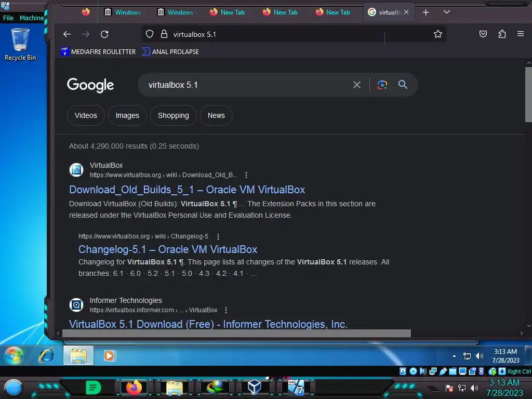Expand the list all tabs chevron

tap(447, 12)
